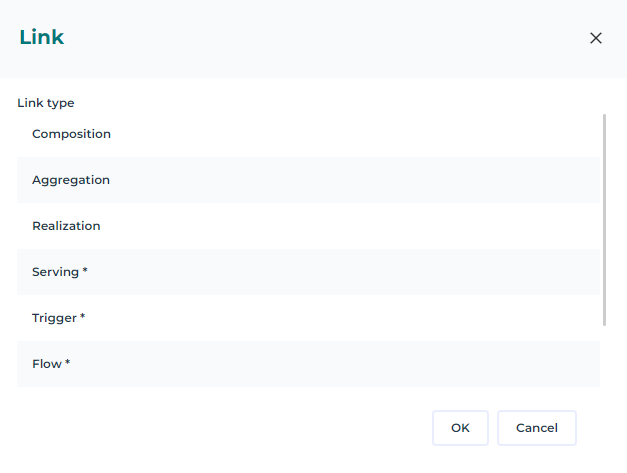Click the asterisk after Flow
The height and width of the screenshot is (473, 627).
pos(67,363)
